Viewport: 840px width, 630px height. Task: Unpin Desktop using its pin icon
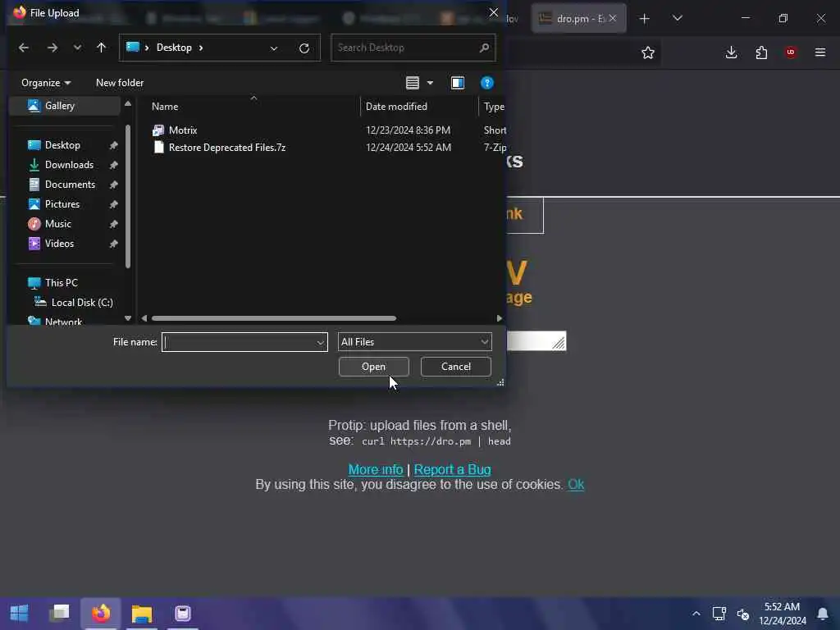(113, 146)
